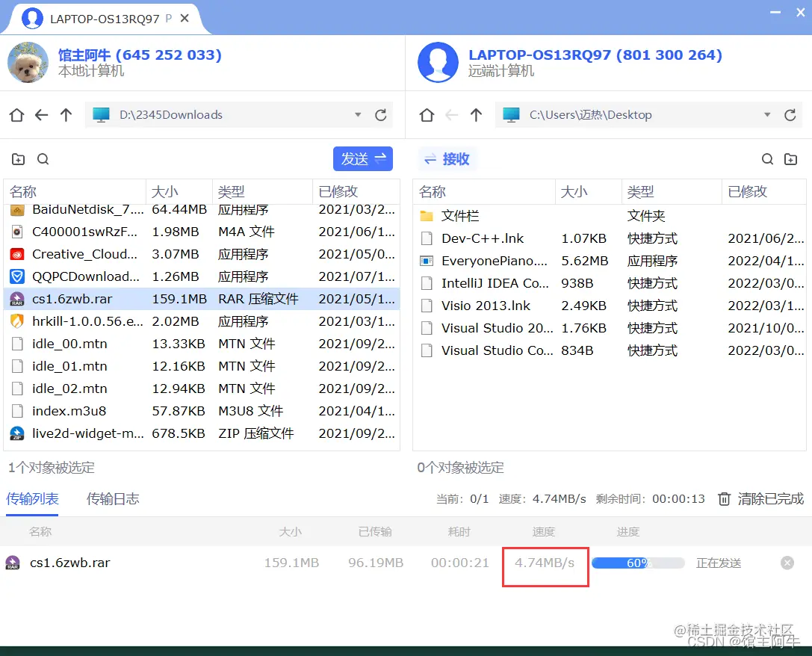Click the 接收 receive button
This screenshot has width=812, height=656.
[447, 158]
